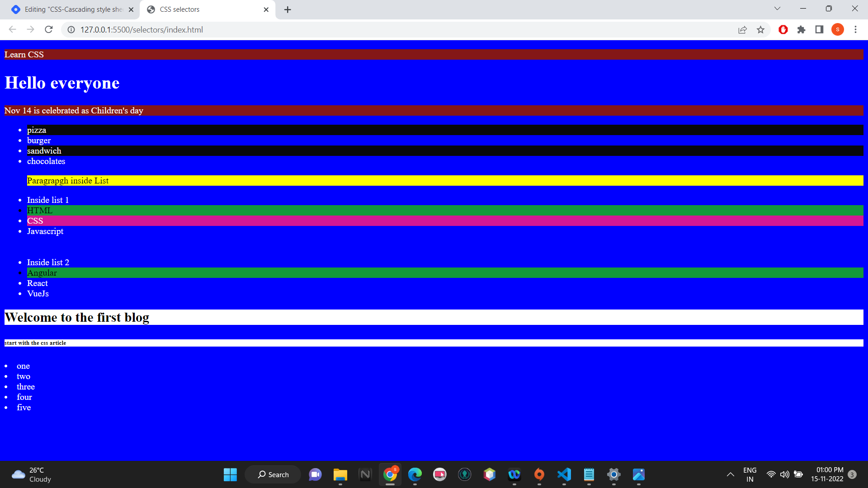
Task: Click the green 'HTML' list item
Action: (x=445, y=211)
